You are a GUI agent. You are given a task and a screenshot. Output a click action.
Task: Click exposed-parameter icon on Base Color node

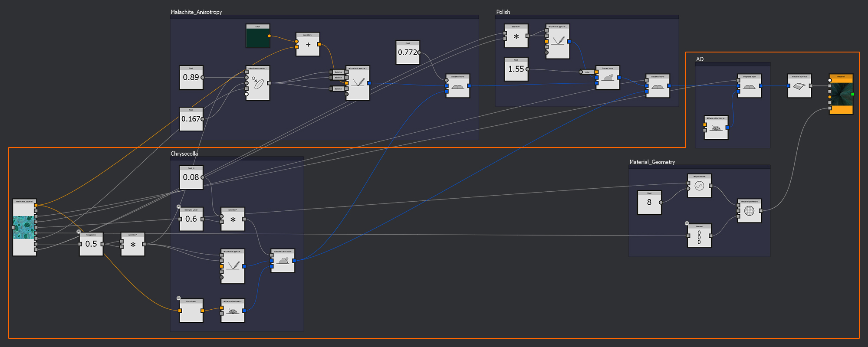click(x=178, y=298)
